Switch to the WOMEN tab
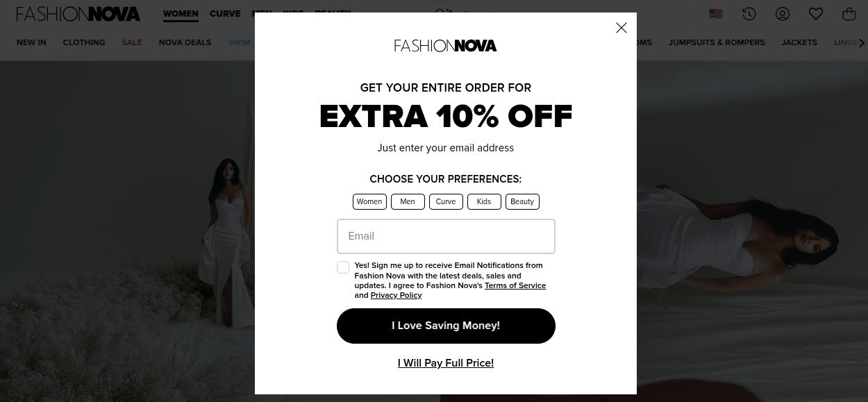 (x=181, y=14)
